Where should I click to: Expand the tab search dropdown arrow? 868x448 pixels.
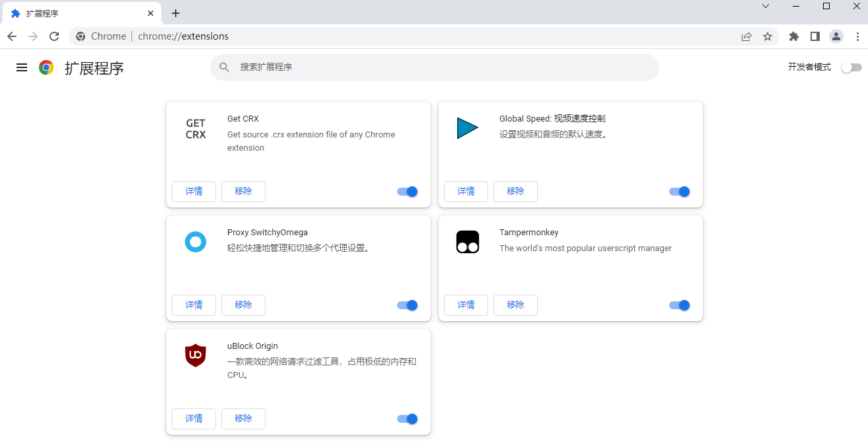[x=766, y=6]
